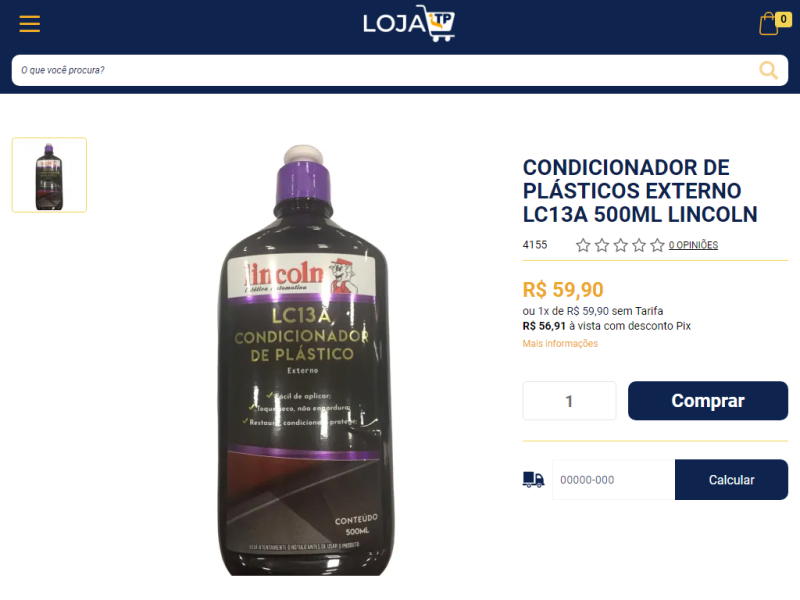Click the cart item count badge
The width and height of the screenshot is (800, 600).
783,19
